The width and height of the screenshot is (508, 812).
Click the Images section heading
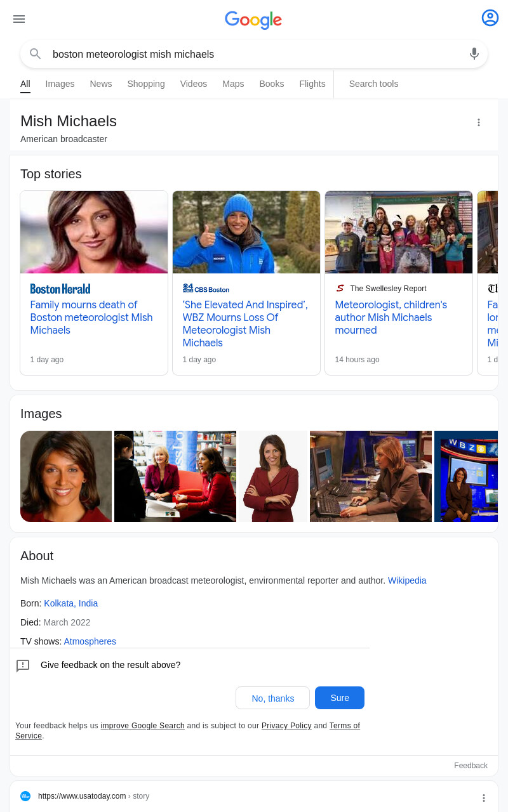click(41, 414)
